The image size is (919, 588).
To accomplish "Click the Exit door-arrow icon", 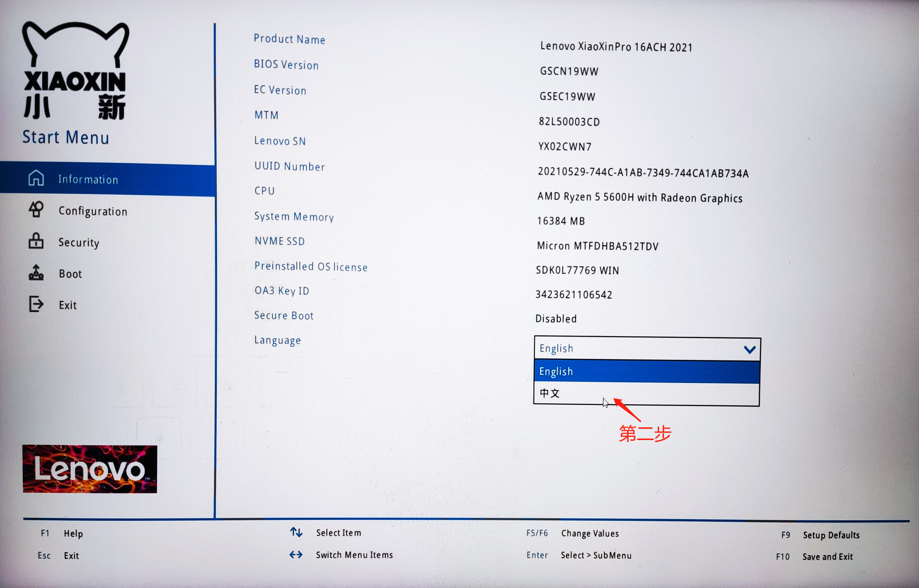I will tap(36, 304).
